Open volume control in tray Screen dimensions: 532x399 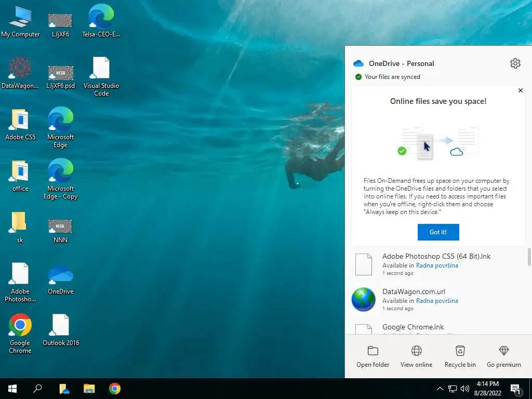point(465,389)
